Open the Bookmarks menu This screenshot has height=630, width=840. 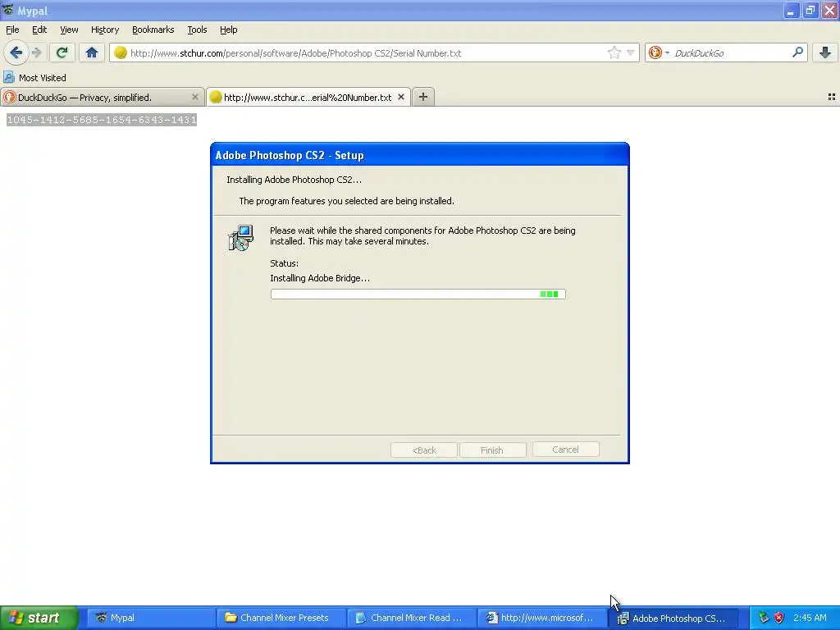153,30
